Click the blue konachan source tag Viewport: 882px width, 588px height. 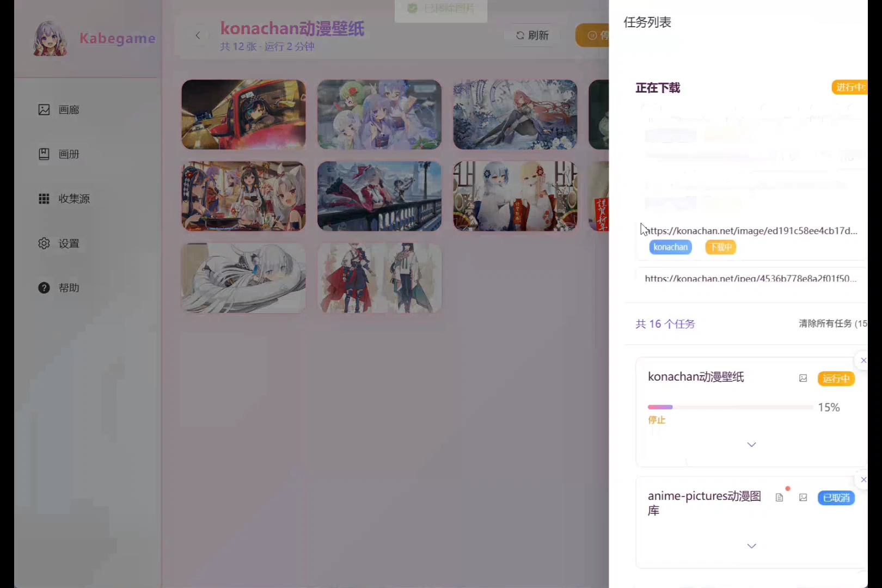pos(670,247)
